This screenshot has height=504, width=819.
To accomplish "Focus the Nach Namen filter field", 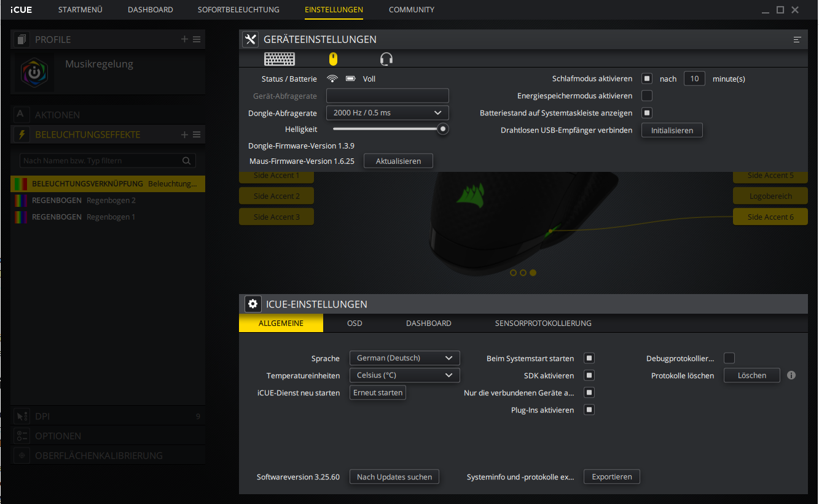I will 108,161.
